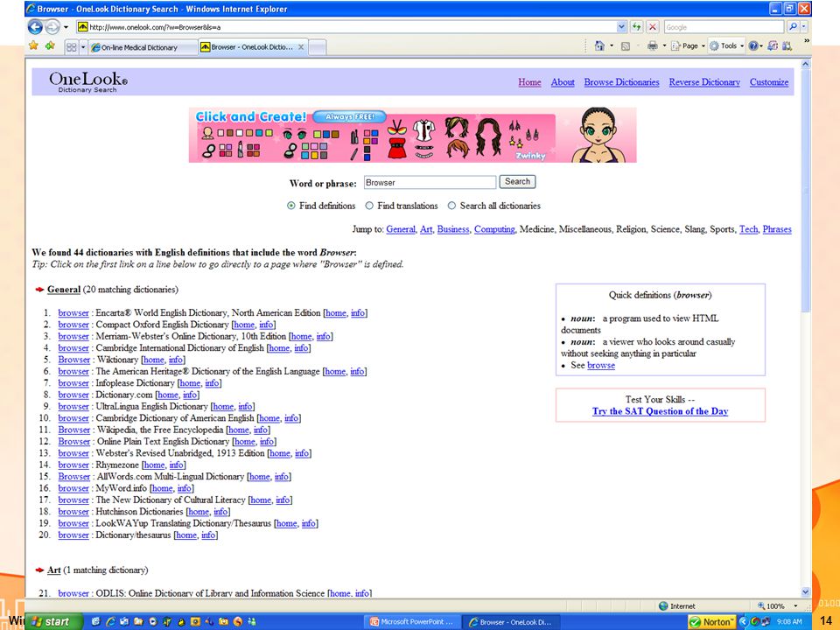
Task: Click the IE Back navigation button
Action: (x=35, y=27)
